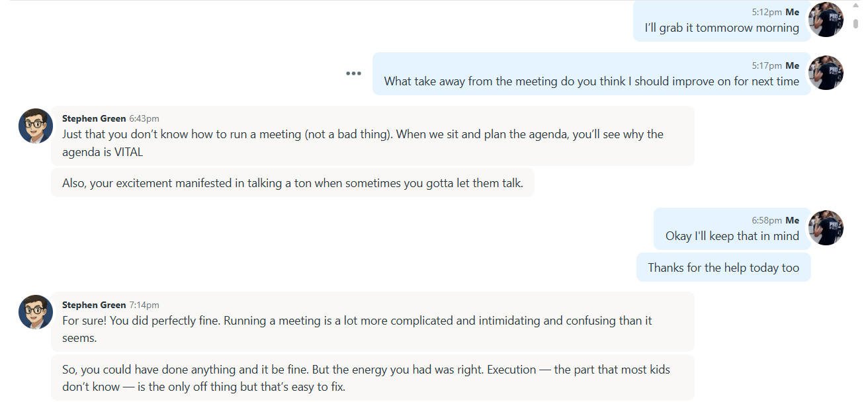868x402 pixels.
Task: Click Stephen Green's name on the 6:43pm message
Action: click(94, 118)
